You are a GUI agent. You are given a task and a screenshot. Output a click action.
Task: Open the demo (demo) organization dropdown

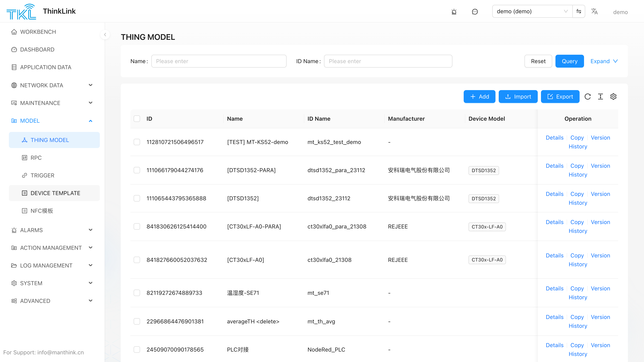(532, 11)
